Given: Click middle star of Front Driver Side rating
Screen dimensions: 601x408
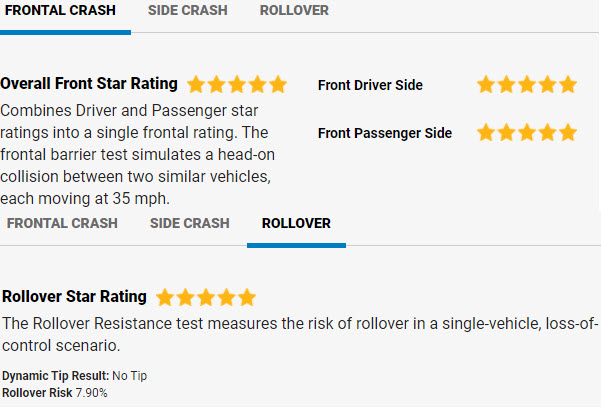Looking at the screenshot, I should click(x=527, y=85).
